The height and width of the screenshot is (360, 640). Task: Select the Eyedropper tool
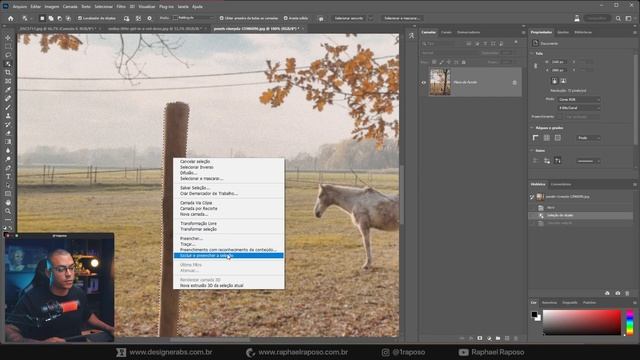tap(8, 90)
